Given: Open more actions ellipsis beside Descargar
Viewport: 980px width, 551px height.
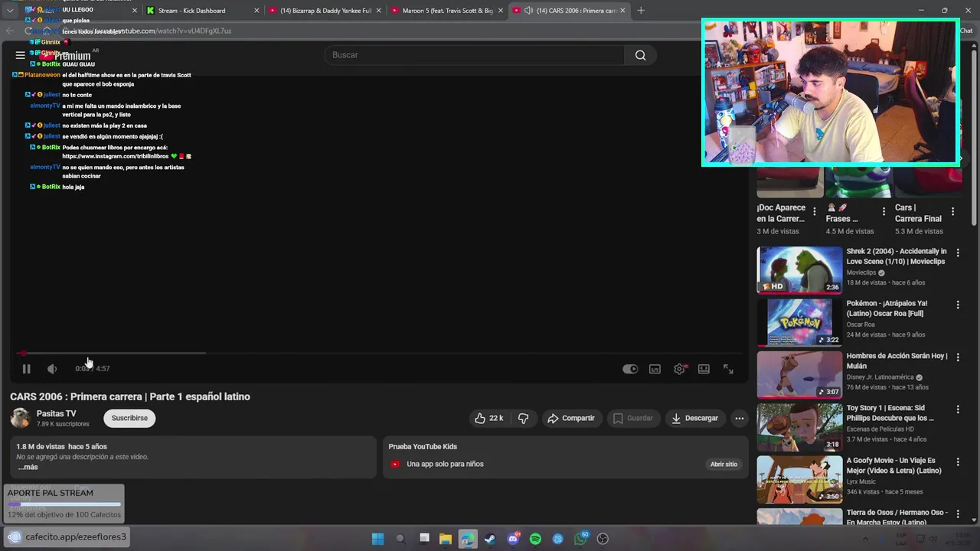Looking at the screenshot, I should tap(739, 418).
